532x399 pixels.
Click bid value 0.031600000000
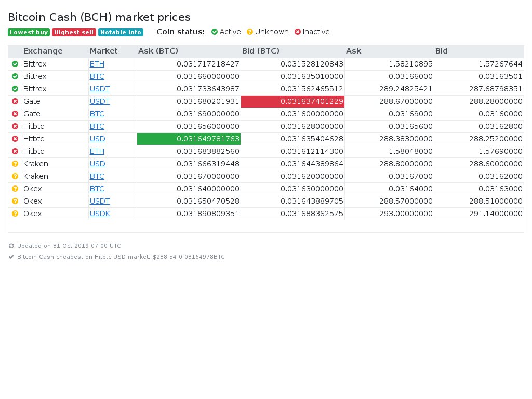point(312,114)
